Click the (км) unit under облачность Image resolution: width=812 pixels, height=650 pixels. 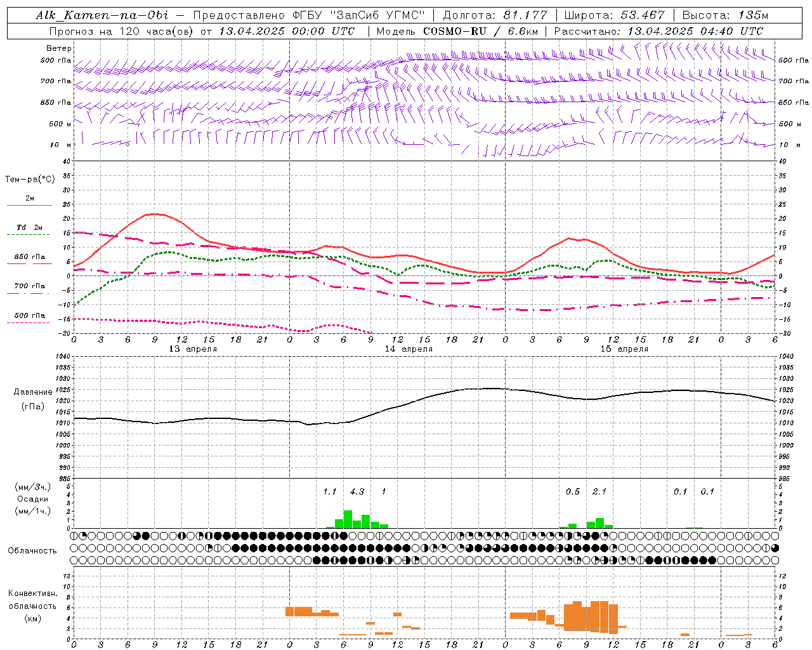pyautogui.click(x=33, y=618)
